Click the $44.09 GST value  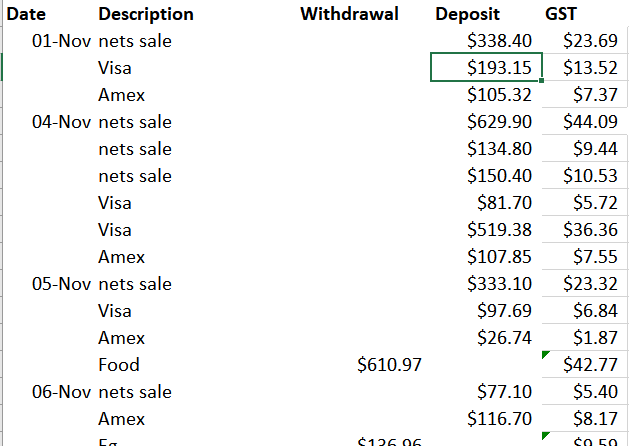(590, 122)
